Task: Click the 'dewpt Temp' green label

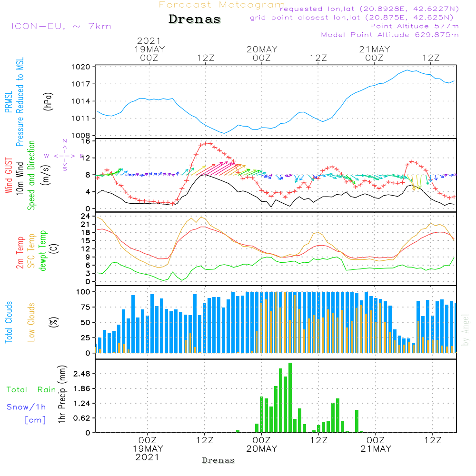Action: (x=42, y=250)
